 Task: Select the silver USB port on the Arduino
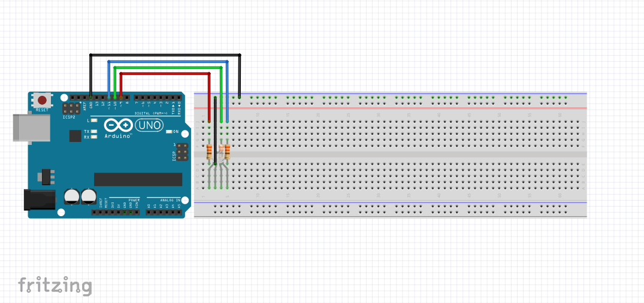(x=31, y=129)
